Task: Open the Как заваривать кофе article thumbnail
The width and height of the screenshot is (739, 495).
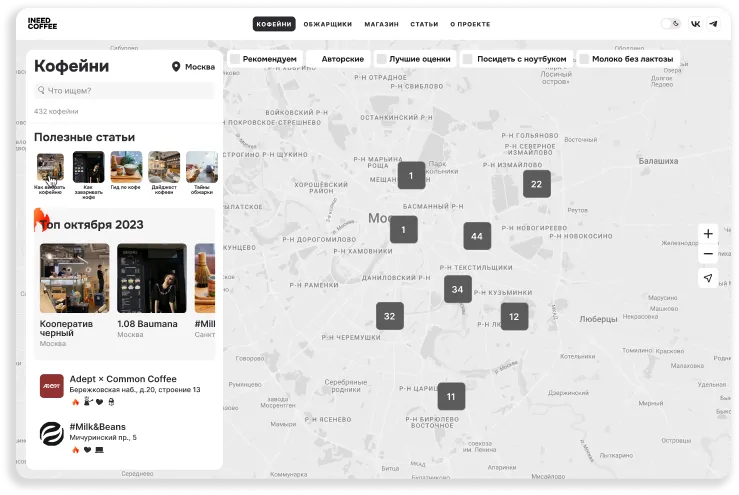Action: [89, 167]
